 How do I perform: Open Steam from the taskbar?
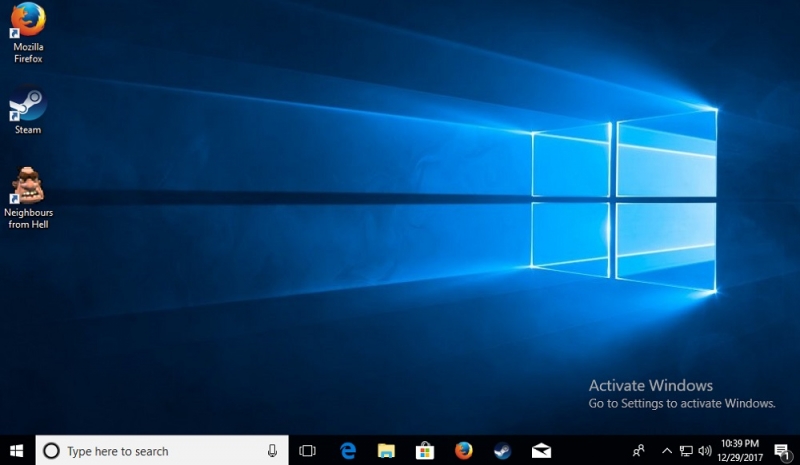[x=502, y=451]
